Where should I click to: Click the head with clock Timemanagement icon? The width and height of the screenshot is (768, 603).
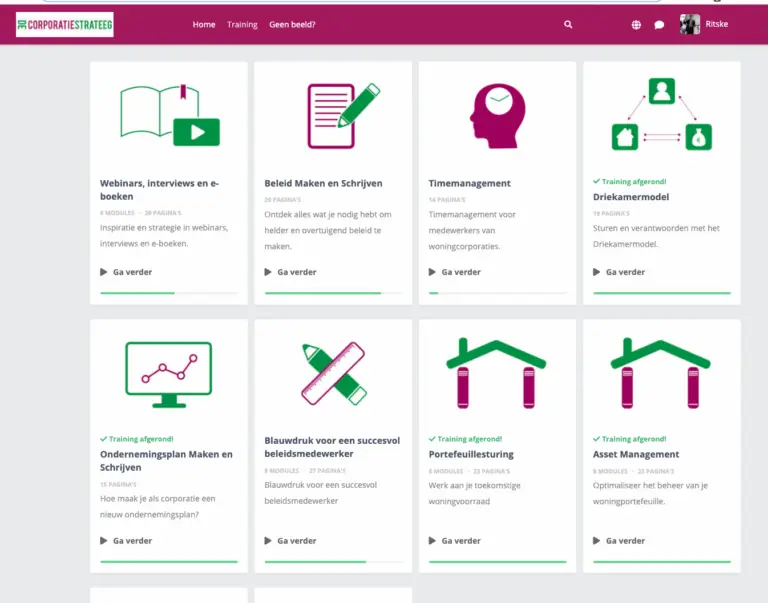[497, 112]
